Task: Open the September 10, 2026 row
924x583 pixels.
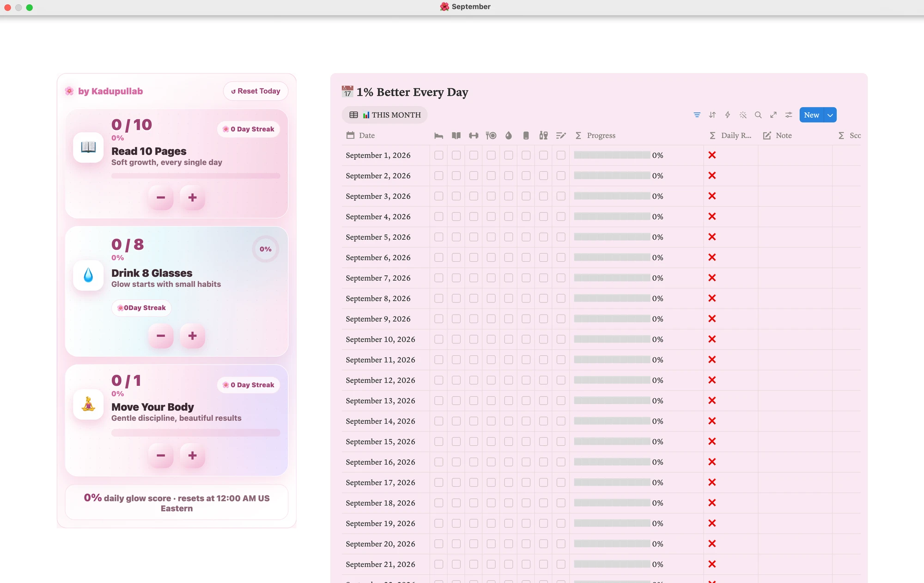Action: [x=380, y=340]
